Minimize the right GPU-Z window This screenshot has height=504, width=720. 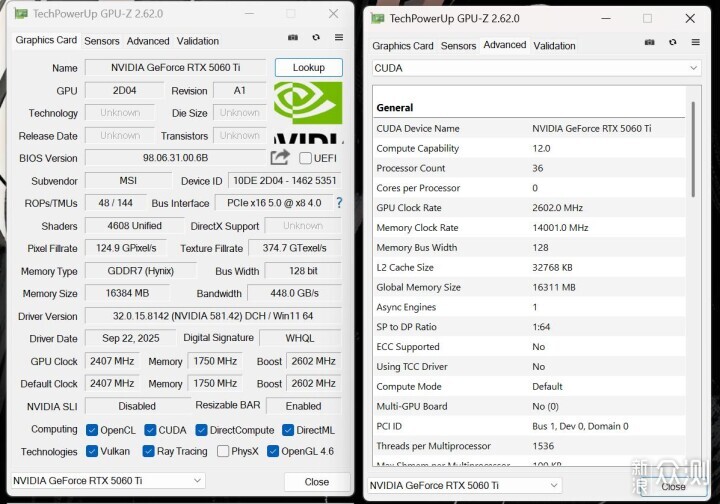tap(606, 18)
